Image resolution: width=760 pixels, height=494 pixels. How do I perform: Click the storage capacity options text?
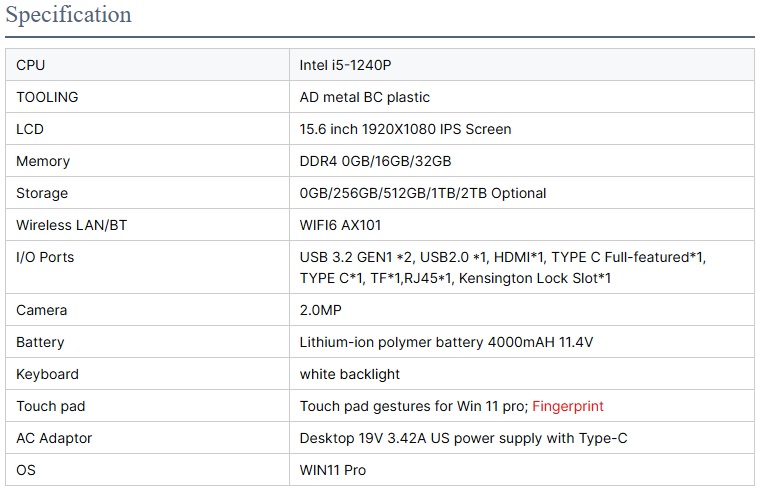coord(423,193)
